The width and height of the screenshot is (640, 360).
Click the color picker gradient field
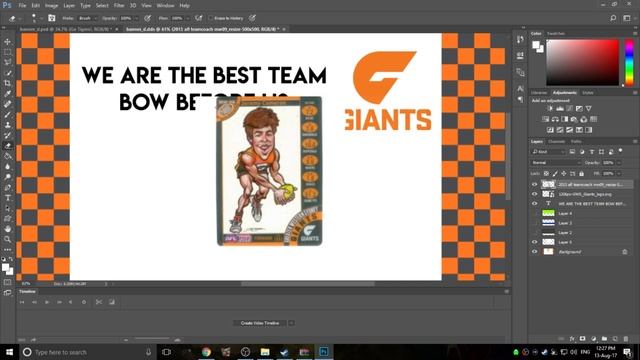[x=582, y=62]
